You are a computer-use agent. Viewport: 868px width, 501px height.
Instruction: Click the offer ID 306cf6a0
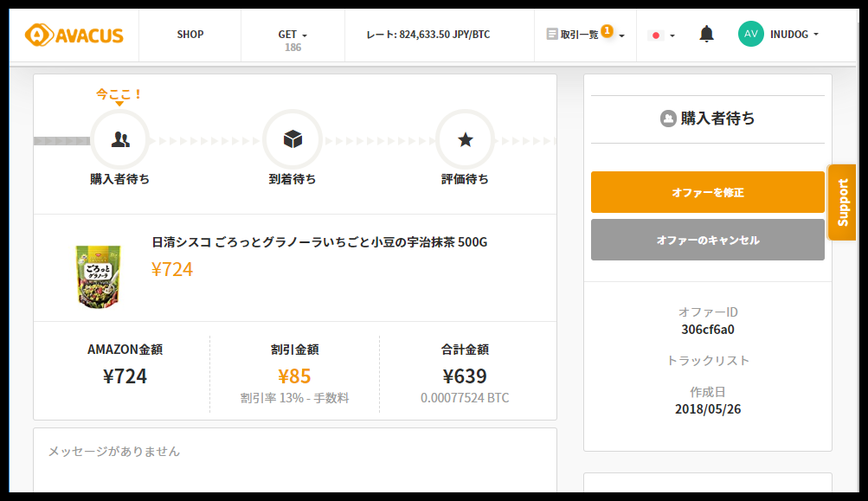707,329
